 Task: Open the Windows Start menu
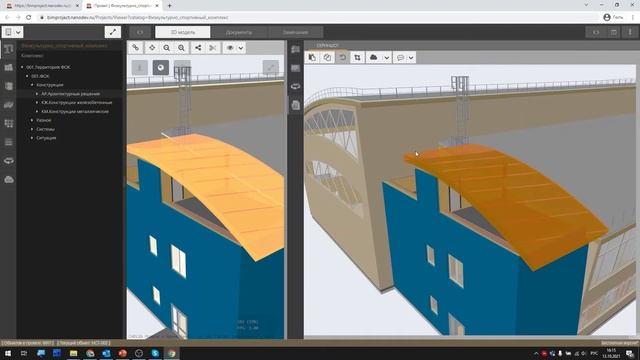coord(8,353)
